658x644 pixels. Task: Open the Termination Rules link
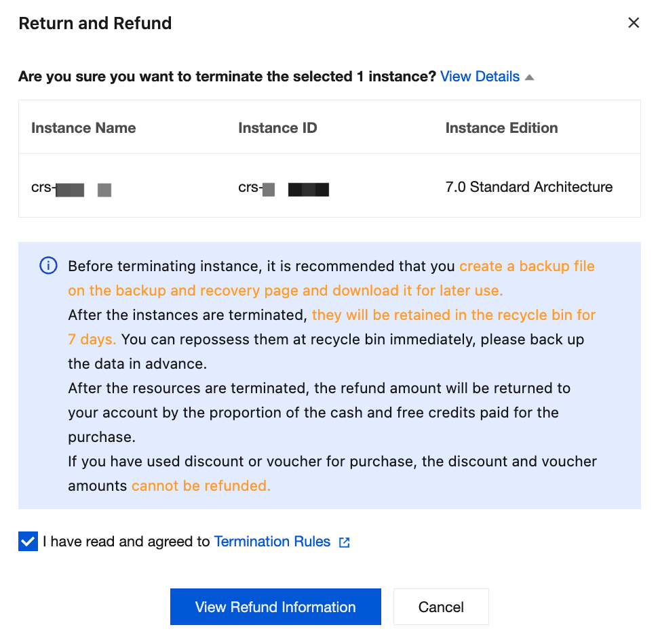pos(272,542)
